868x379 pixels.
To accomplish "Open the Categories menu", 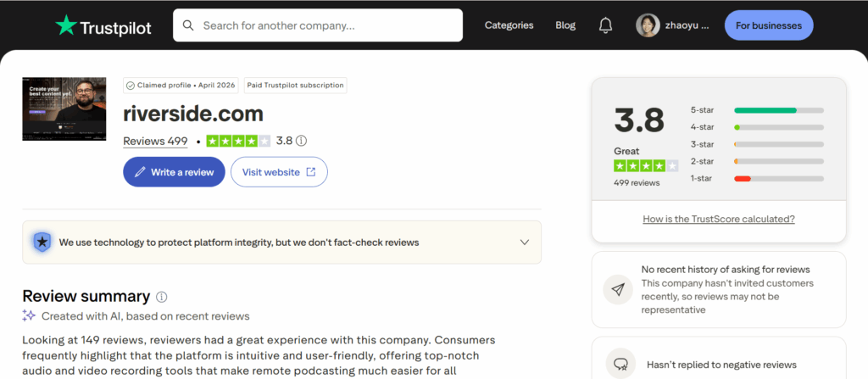I will pos(509,25).
